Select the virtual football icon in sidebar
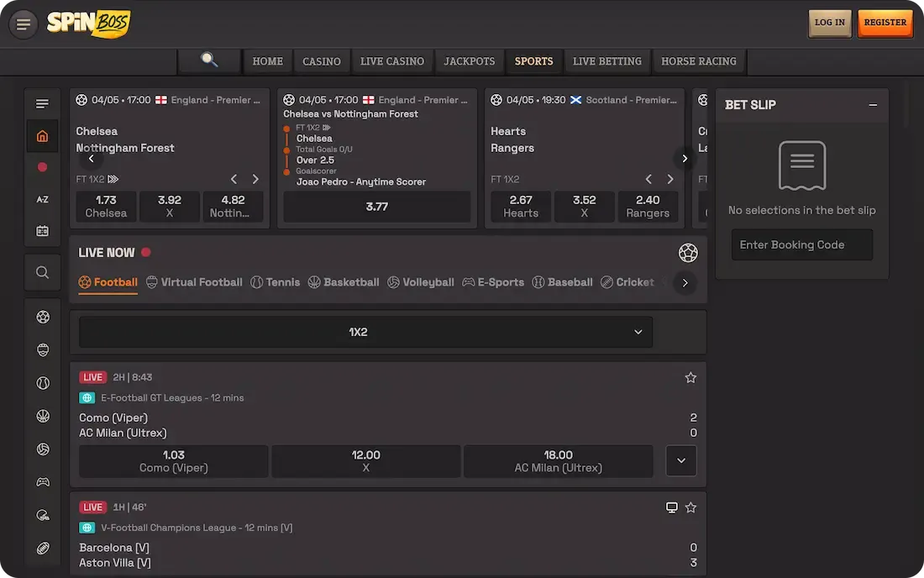Screen dimensions: 924x578 point(43,350)
